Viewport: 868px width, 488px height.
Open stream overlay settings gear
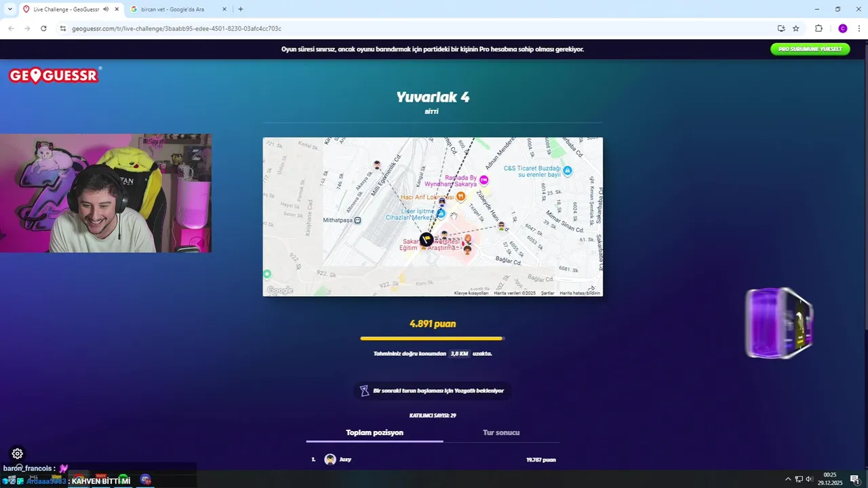pos(18,454)
